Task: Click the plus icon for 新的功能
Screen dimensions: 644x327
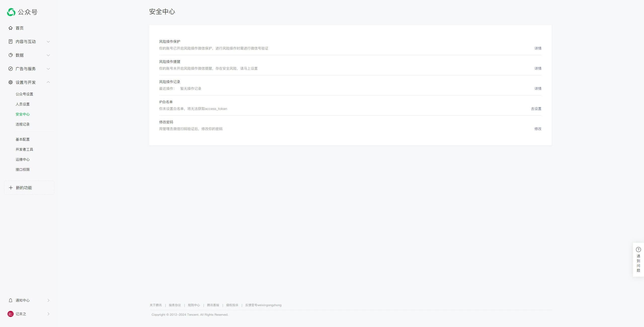Action: (x=11, y=188)
